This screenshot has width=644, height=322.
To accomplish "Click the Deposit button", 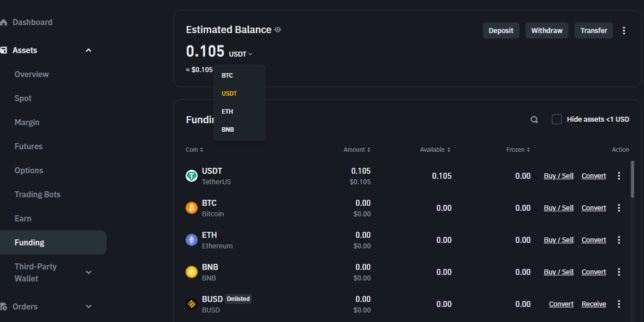I will tap(501, 31).
